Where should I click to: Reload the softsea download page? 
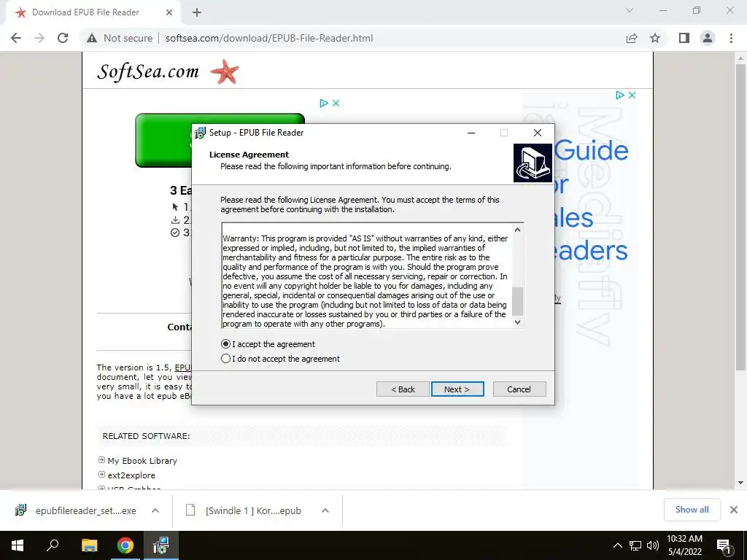point(63,38)
